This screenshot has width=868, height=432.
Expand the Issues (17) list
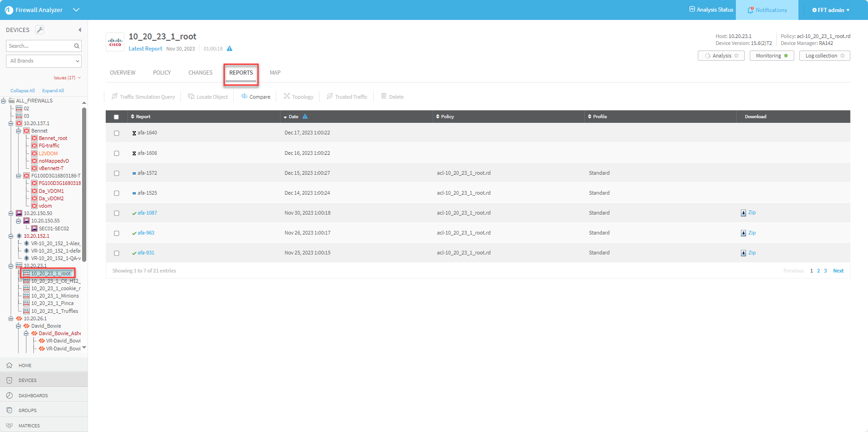67,78
